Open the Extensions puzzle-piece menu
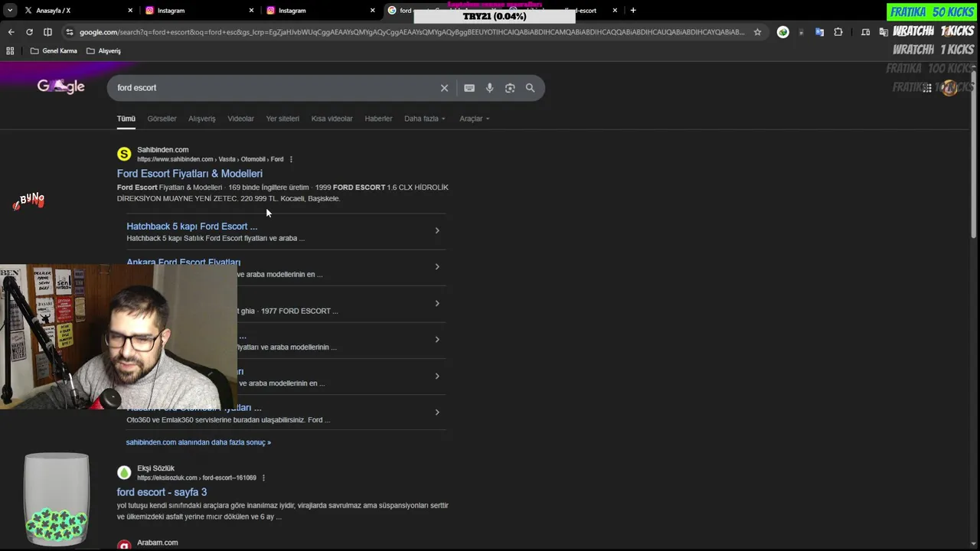The image size is (980, 551). point(838,32)
